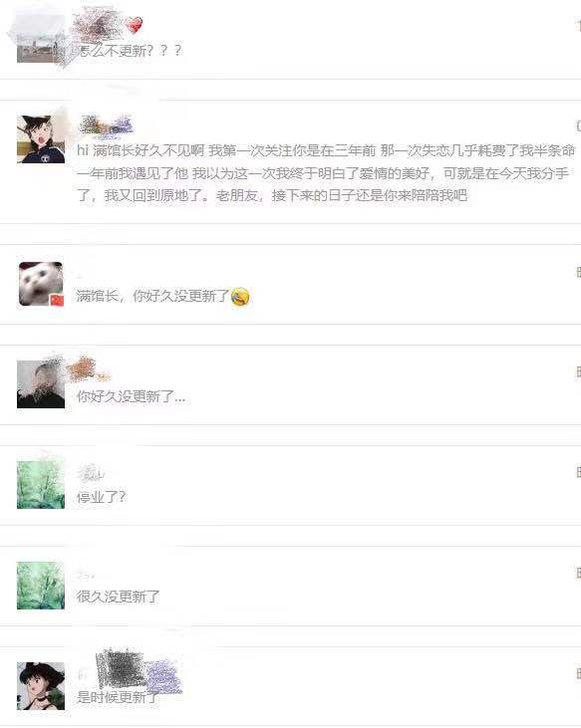Click the crying-laughing emoji in comment
The image size is (581, 728).
[x=240, y=297]
